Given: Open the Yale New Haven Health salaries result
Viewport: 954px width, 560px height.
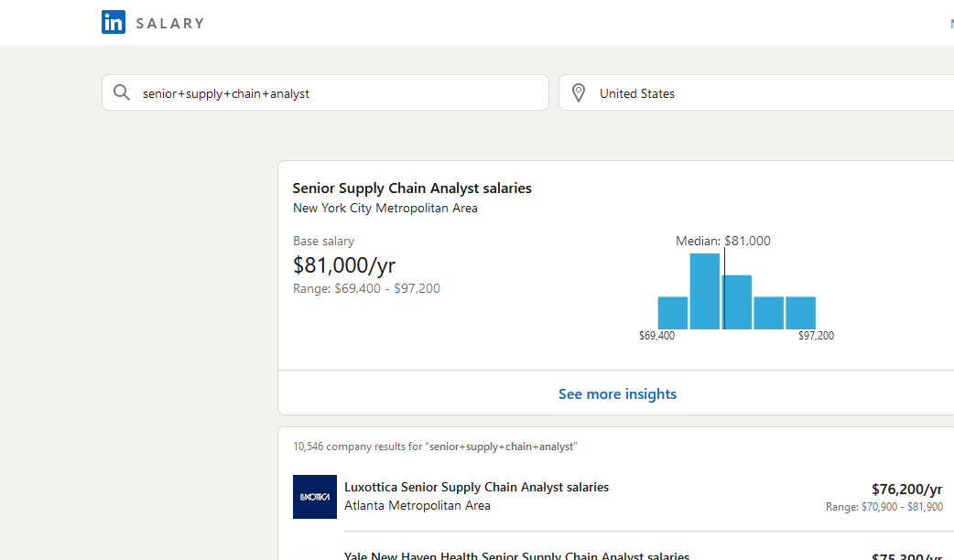Looking at the screenshot, I should (516, 555).
